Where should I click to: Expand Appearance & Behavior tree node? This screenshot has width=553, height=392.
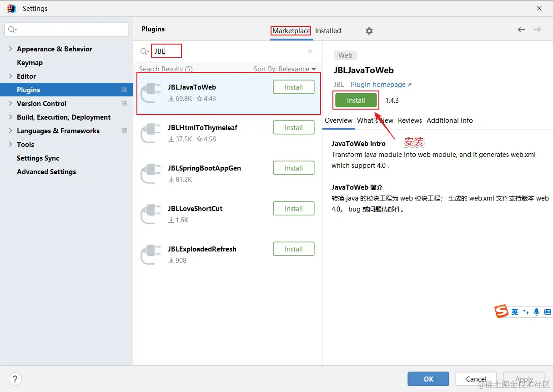click(10, 49)
